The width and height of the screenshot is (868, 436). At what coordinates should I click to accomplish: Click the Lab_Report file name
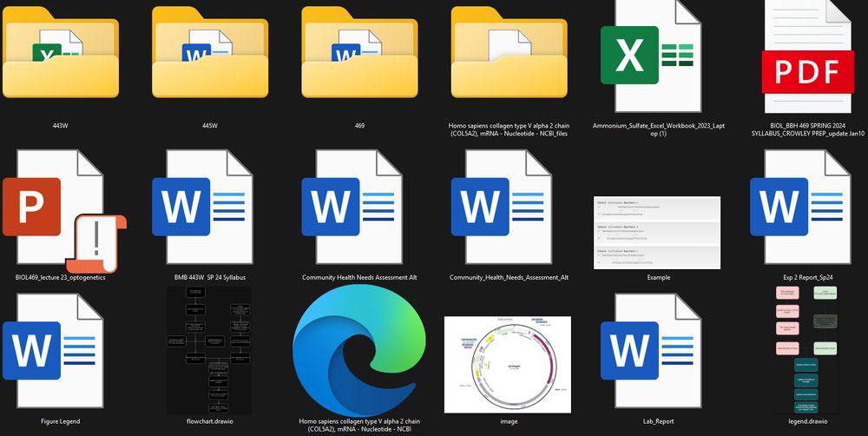point(658,421)
